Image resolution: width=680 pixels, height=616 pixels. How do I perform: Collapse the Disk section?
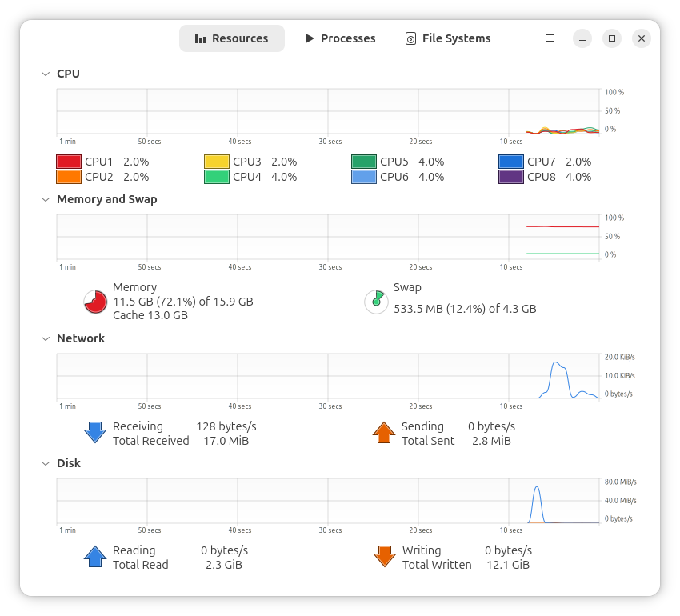pyautogui.click(x=46, y=463)
